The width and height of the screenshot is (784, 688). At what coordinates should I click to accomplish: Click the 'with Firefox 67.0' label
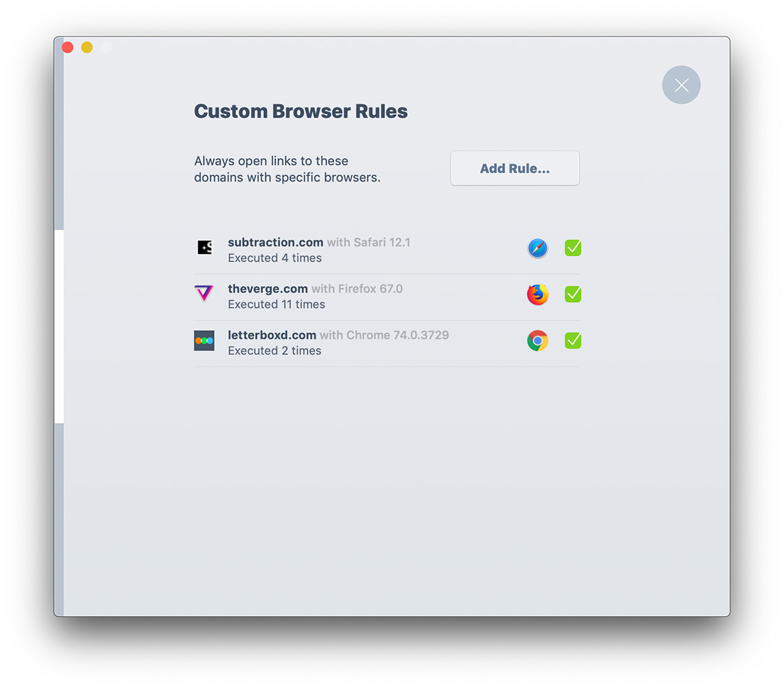(357, 289)
